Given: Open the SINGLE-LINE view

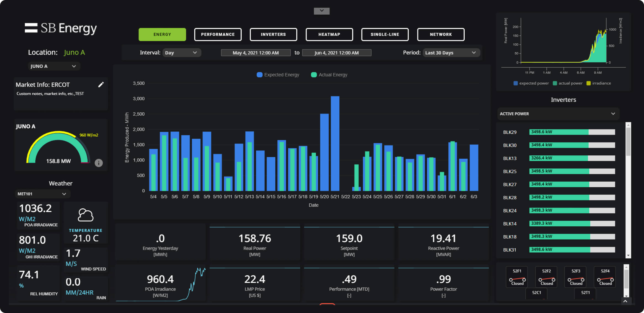Looking at the screenshot, I should [385, 34].
